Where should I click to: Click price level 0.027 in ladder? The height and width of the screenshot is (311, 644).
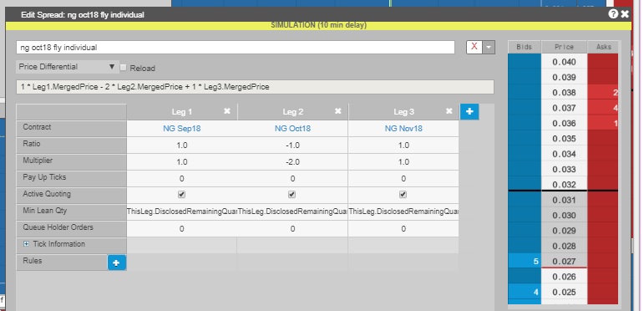click(565, 262)
